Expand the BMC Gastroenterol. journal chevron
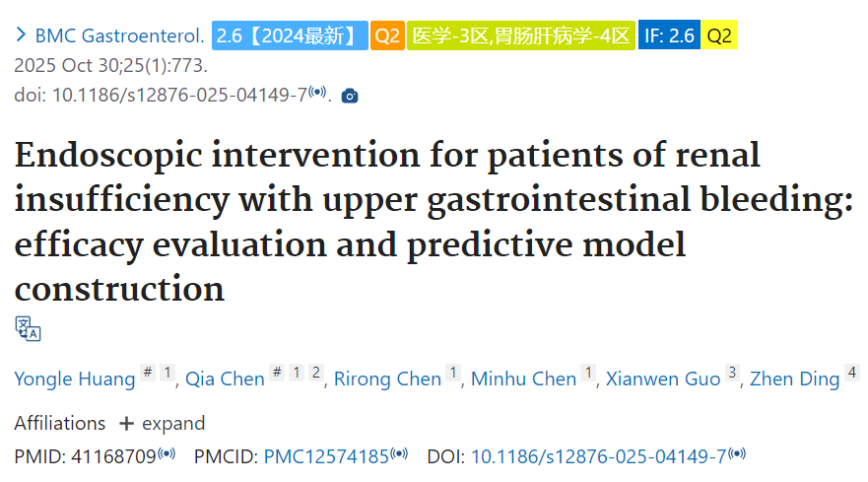The height and width of the screenshot is (482, 868). (x=21, y=34)
